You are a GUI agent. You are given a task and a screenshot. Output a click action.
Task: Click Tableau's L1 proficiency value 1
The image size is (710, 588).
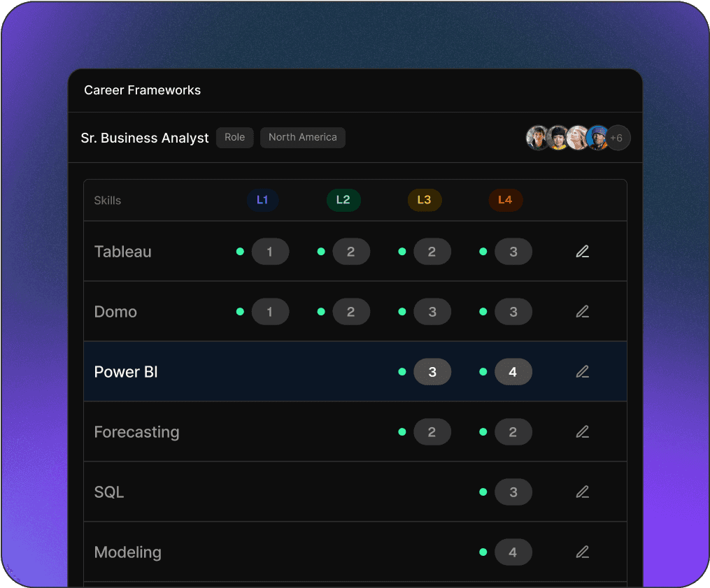(270, 252)
